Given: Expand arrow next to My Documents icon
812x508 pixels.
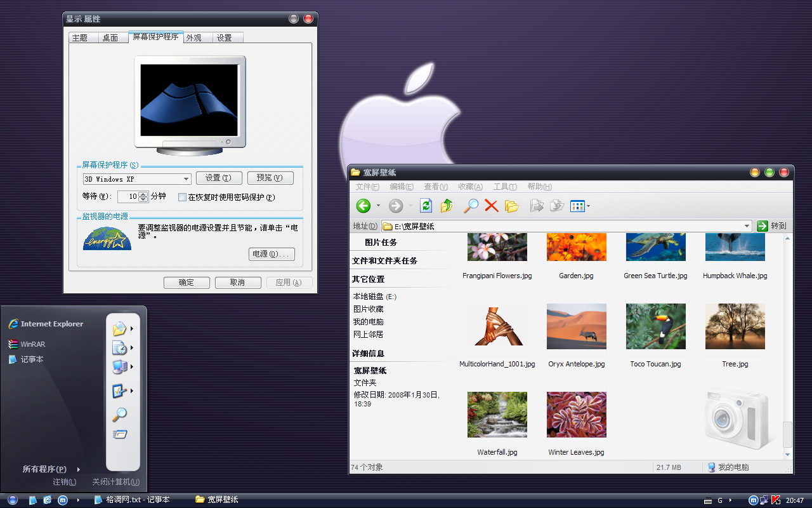Looking at the screenshot, I should pos(132,329).
